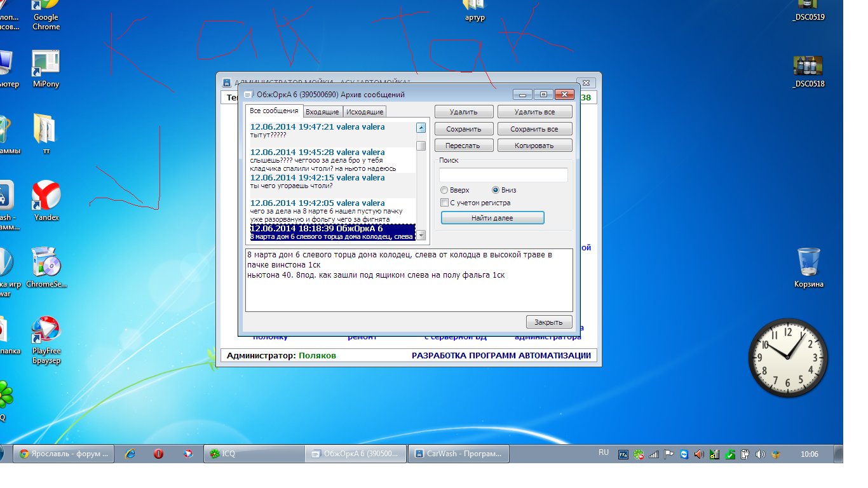This screenshot has height=488, width=868.
Task: Switch to the 'Входящие' tab
Action: [x=322, y=112]
